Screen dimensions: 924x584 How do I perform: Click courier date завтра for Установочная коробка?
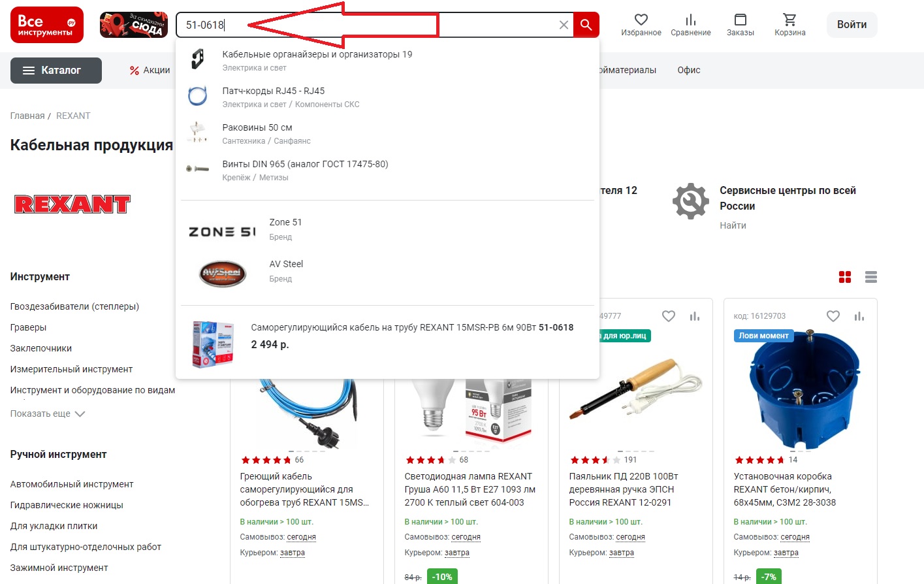click(786, 553)
